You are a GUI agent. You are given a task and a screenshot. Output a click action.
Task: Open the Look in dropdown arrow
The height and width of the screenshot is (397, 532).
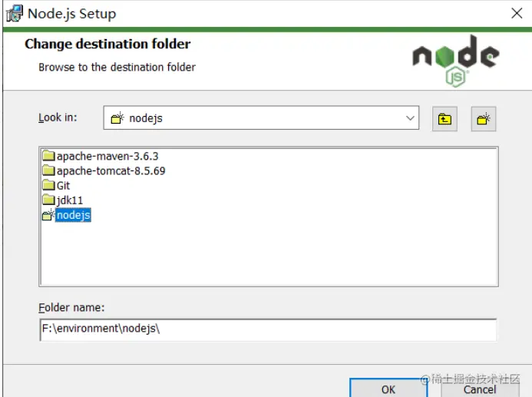click(x=410, y=118)
